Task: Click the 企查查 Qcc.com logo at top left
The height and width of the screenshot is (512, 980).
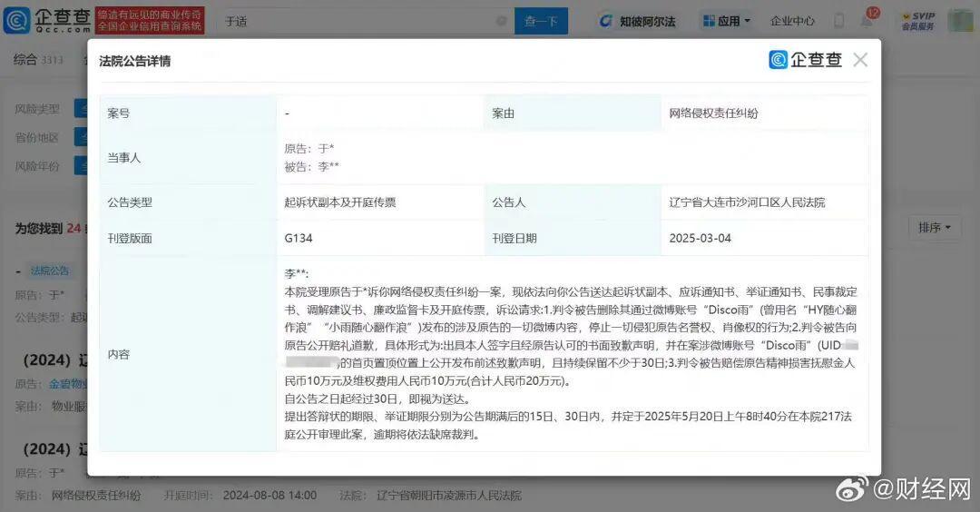Action: click(47, 21)
